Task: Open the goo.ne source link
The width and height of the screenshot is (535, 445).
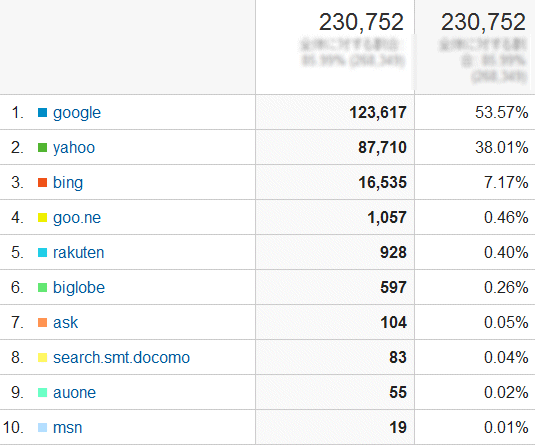Action: tap(77, 218)
